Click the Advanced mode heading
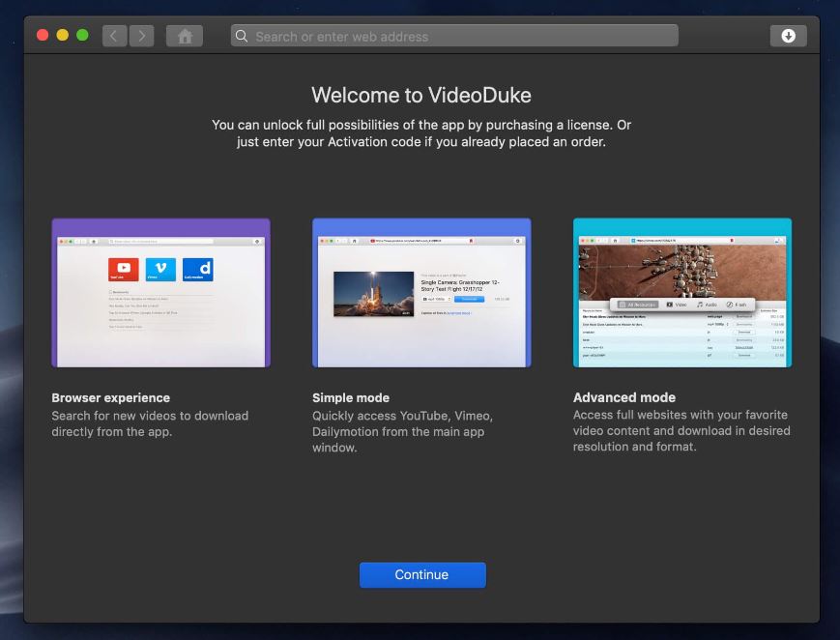This screenshot has width=840, height=640. tap(624, 397)
